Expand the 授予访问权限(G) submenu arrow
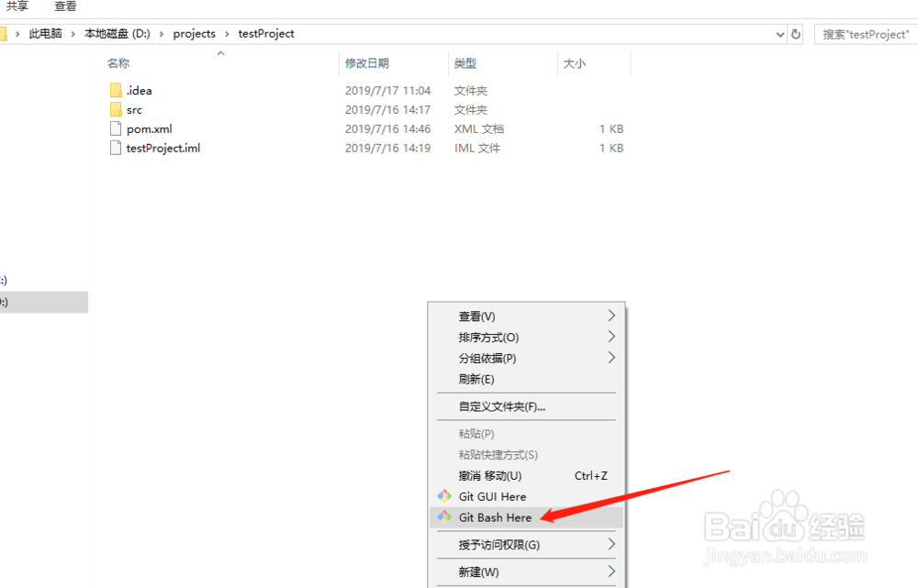 coord(611,544)
